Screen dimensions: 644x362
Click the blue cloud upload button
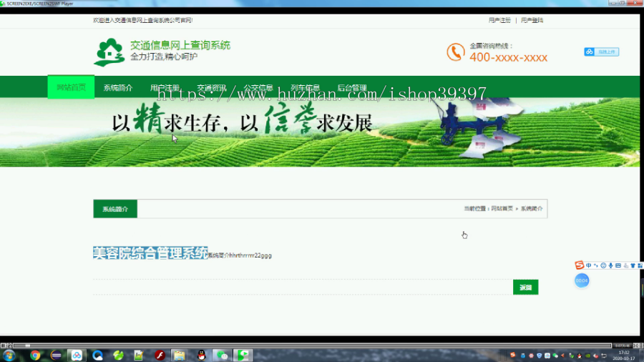[601, 52]
